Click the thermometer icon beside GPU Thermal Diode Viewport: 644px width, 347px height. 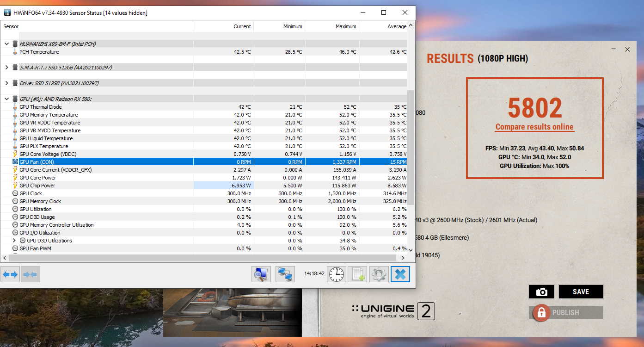tap(15, 107)
